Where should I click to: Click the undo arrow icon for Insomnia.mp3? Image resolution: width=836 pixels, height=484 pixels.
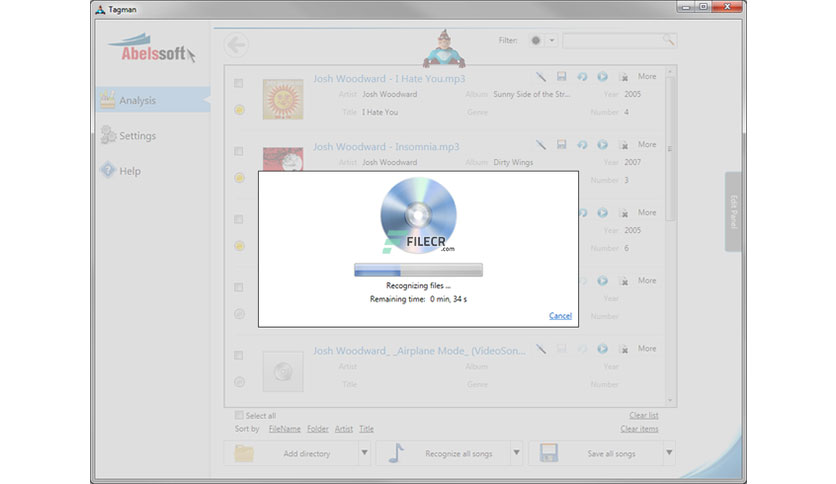pos(582,144)
